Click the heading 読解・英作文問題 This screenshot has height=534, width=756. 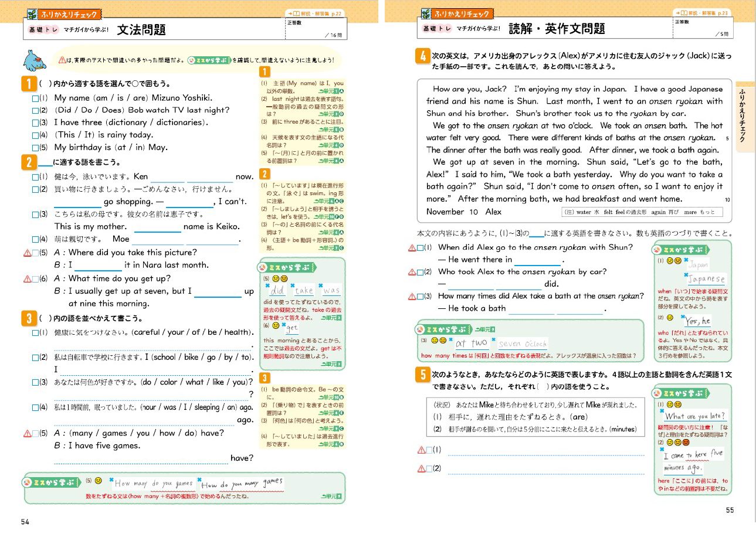(556, 29)
